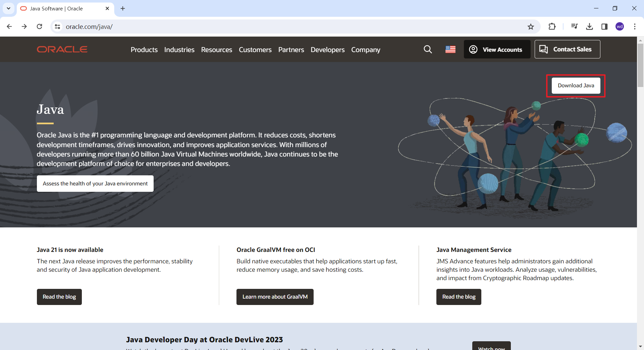Viewport: 644px width, 350px height.
Task: Assess the health of your Java environment
Action: coord(95,184)
